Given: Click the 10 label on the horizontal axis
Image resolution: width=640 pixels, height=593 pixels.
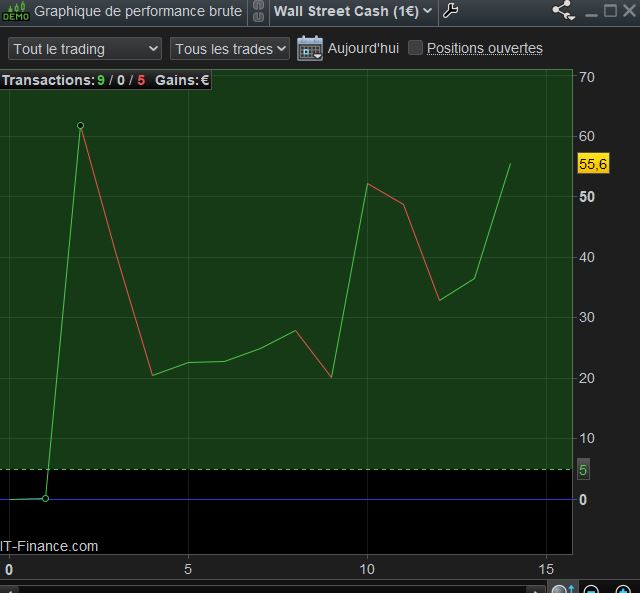Looking at the screenshot, I should click(367, 569).
